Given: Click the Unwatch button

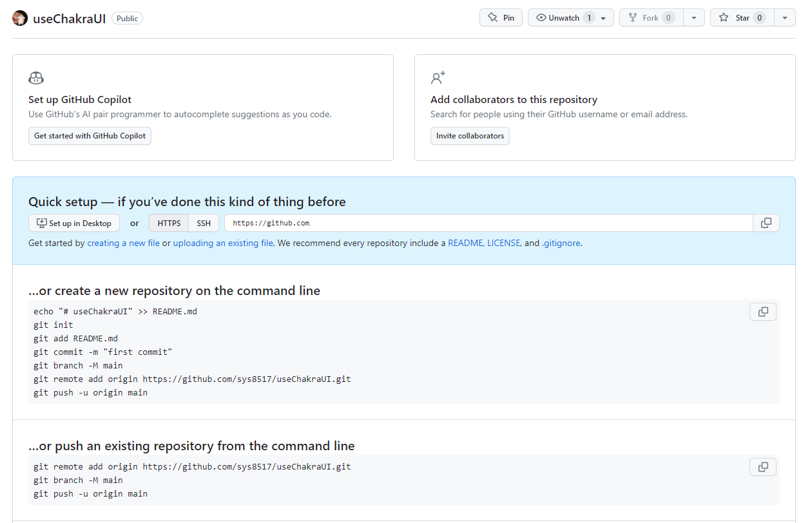Looking at the screenshot, I should 570,17.
